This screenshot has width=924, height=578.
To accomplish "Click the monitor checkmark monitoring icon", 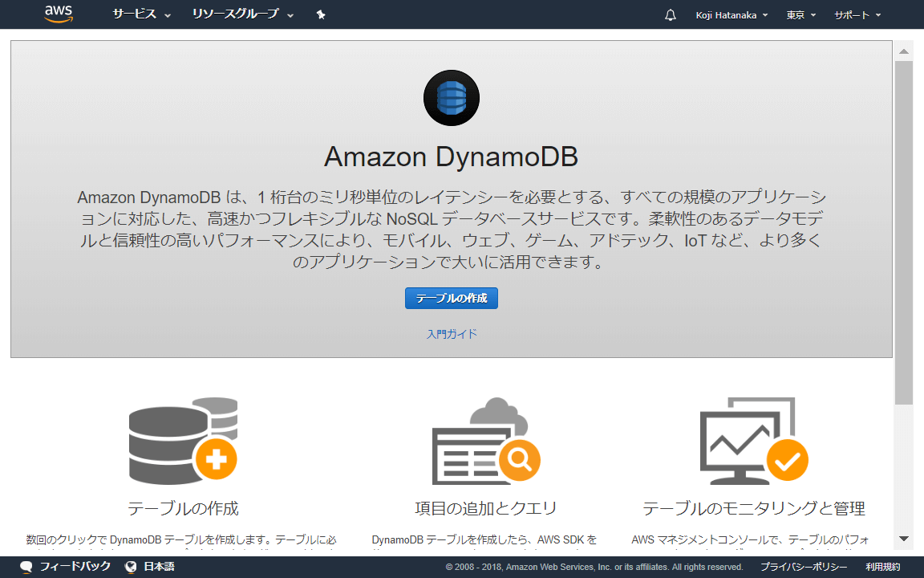I will pos(754,441).
